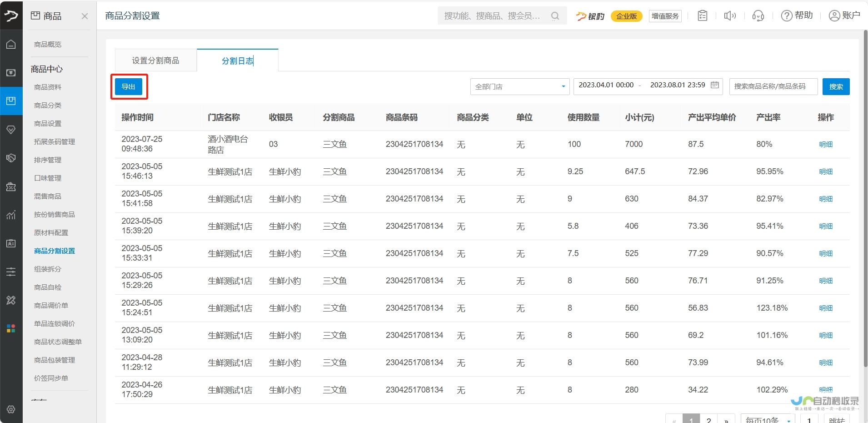Open 商品分类 in sidebar
Screen dimensions: 868x423
(x=48, y=105)
